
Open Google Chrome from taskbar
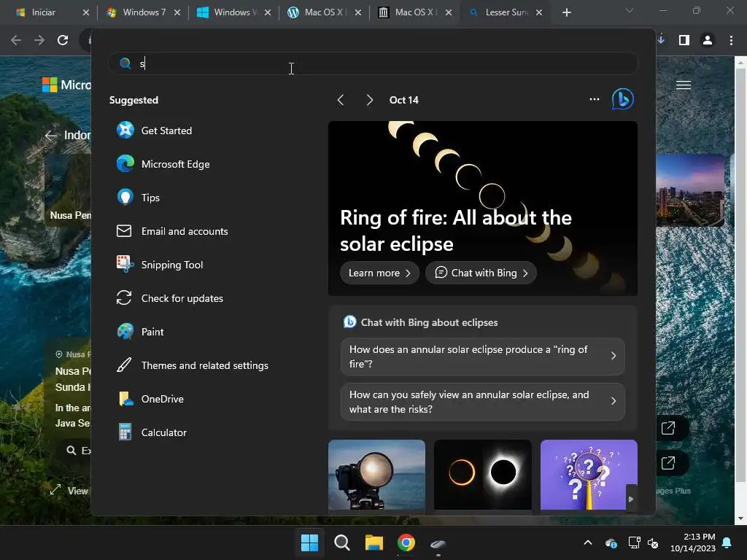pos(406,542)
